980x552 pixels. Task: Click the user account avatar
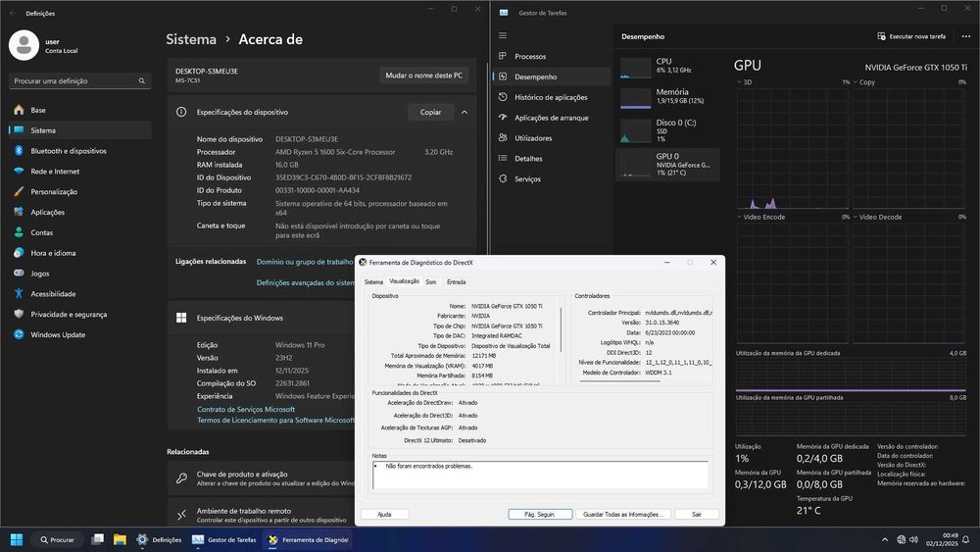24,45
